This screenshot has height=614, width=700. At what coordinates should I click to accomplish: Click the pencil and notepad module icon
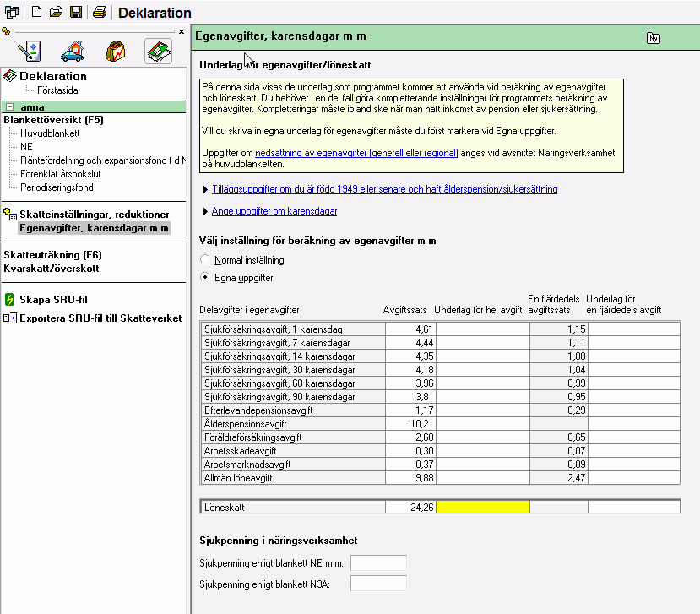click(30, 51)
